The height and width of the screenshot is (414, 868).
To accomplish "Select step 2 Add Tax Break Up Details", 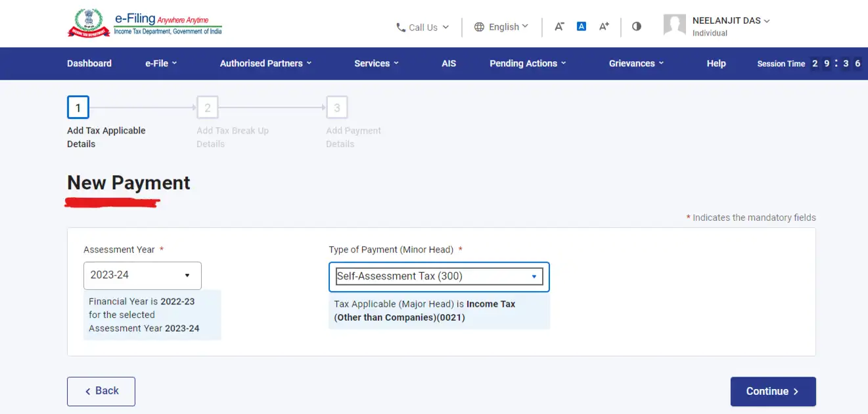I will (208, 107).
